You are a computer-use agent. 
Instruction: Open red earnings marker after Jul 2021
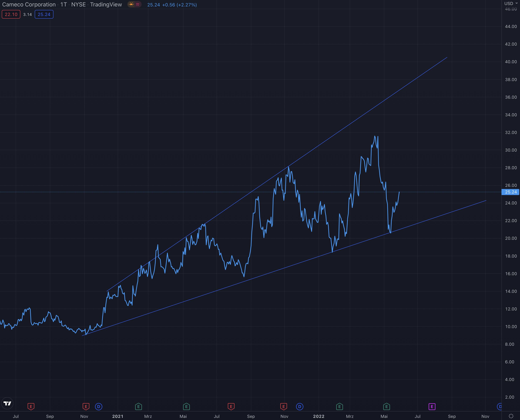point(231,406)
